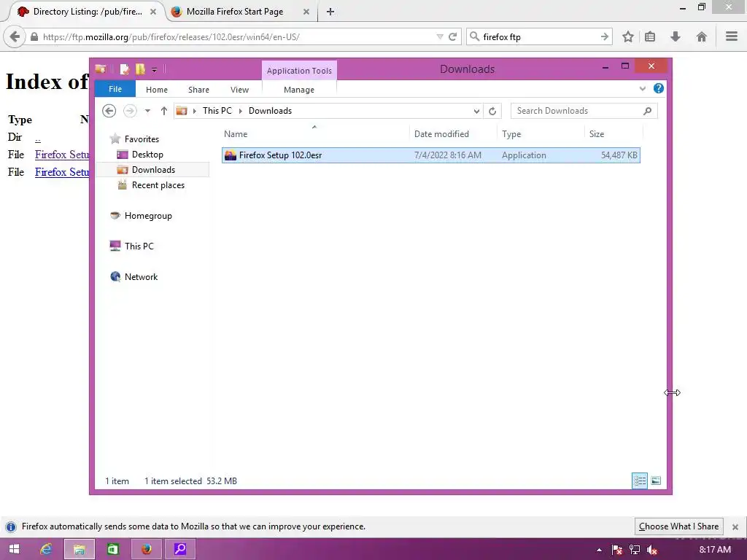747x560 pixels.
Task: Refresh the Downloads folder view
Action: [x=492, y=112]
